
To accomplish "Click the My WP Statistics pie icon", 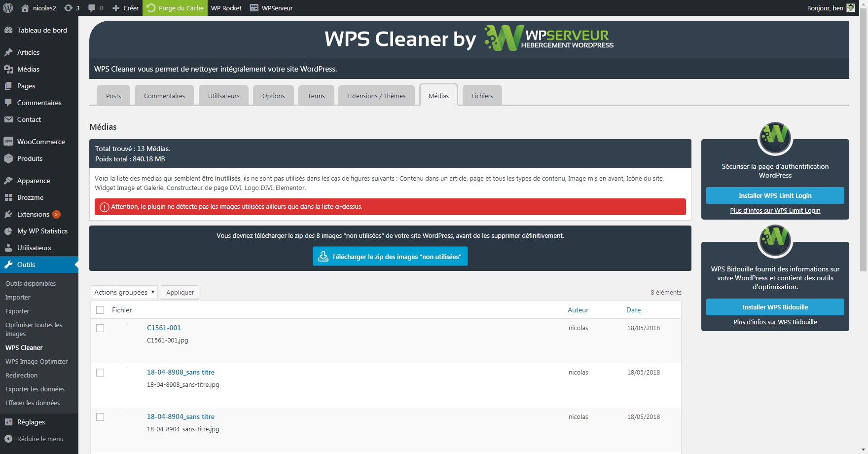I will tap(8, 231).
